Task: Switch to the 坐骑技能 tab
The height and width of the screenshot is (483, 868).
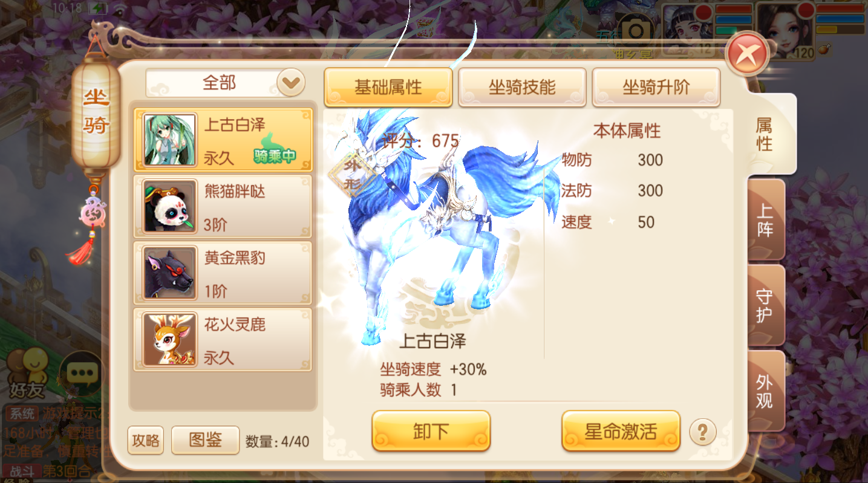Action: pyautogui.click(x=522, y=87)
